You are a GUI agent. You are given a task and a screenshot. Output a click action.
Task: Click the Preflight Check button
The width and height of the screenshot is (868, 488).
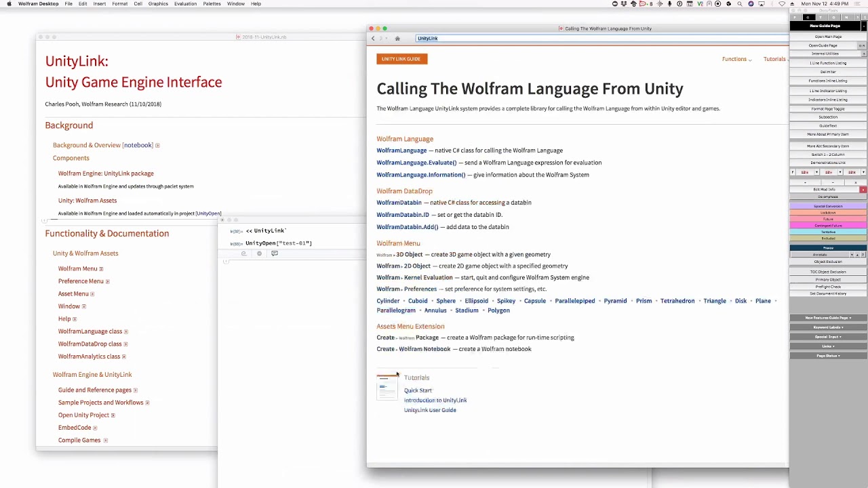pyautogui.click(x=828, y=287)
